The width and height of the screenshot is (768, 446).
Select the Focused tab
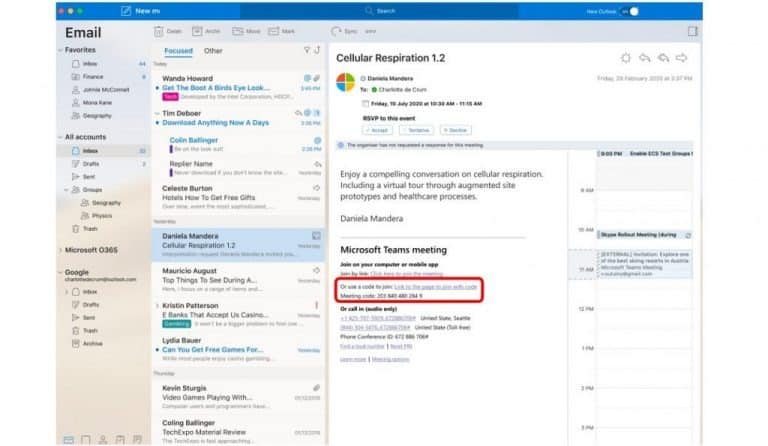178,50
